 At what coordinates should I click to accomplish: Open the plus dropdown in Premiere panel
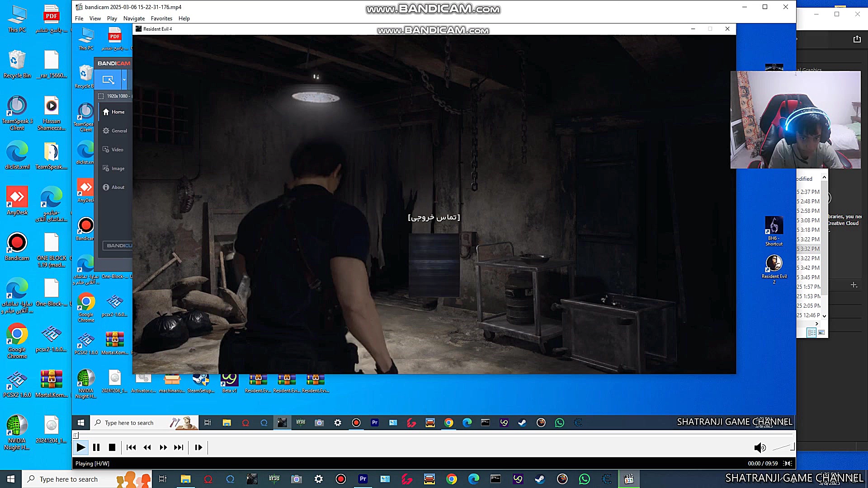[854, 285]
